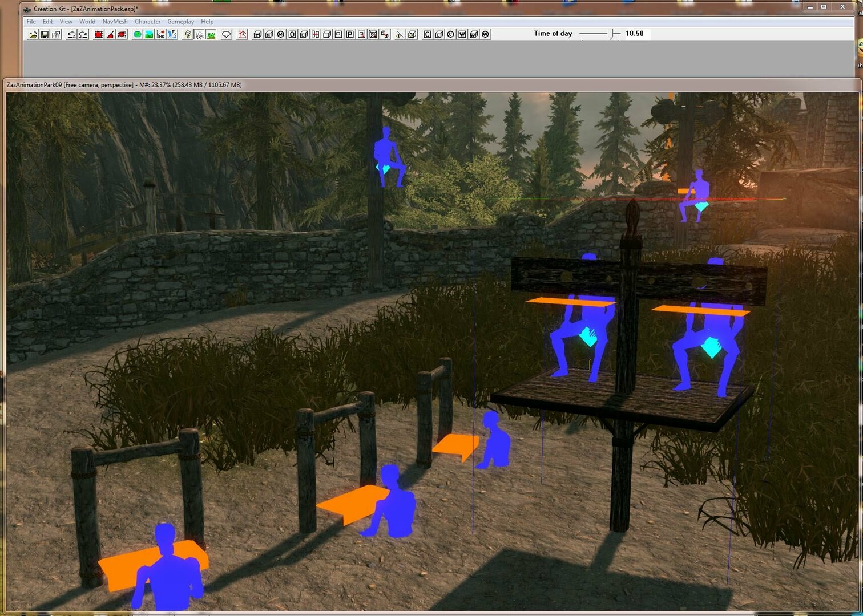Open the Character menu
The image size is (863, 616).
coord(148,22)
